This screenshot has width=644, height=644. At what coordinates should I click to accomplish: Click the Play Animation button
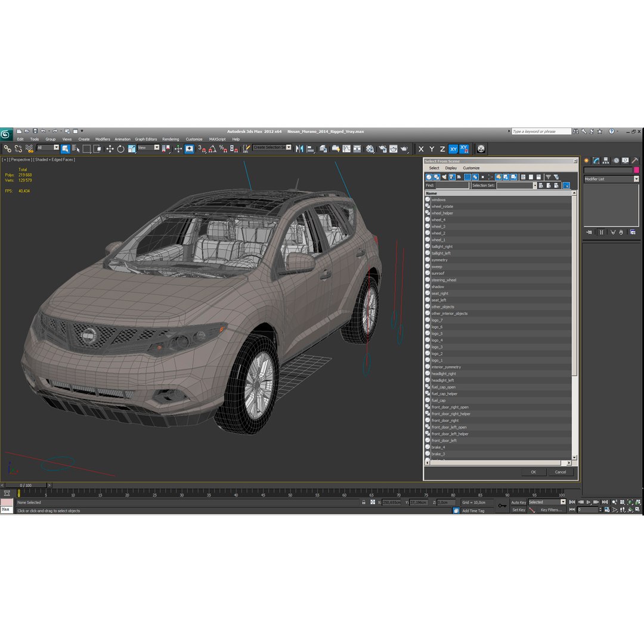(x=589, y=502)
